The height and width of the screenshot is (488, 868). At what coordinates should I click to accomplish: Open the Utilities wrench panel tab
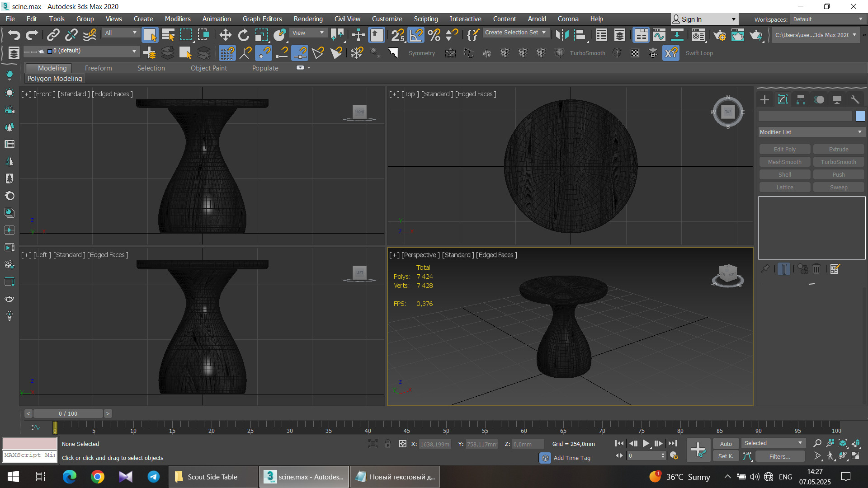tap(855, 99)
